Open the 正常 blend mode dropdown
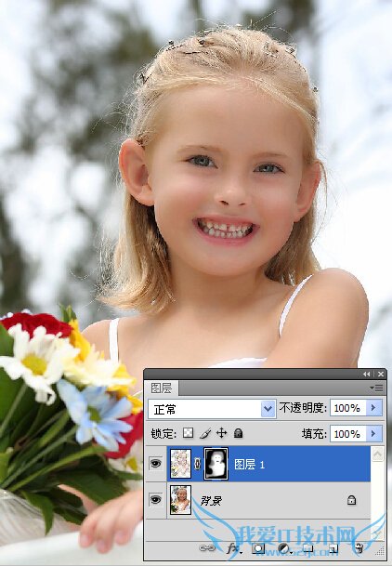392x566 pixels. (x=212, y=409)
